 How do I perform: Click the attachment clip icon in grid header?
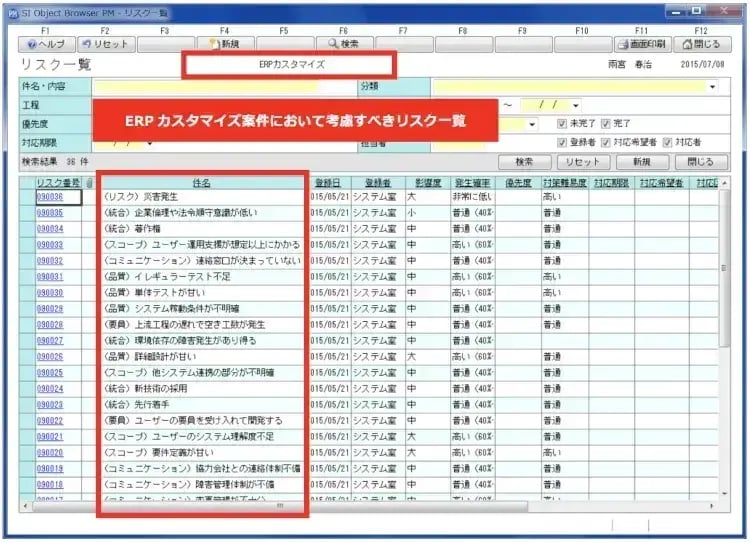tap(89, 184)
